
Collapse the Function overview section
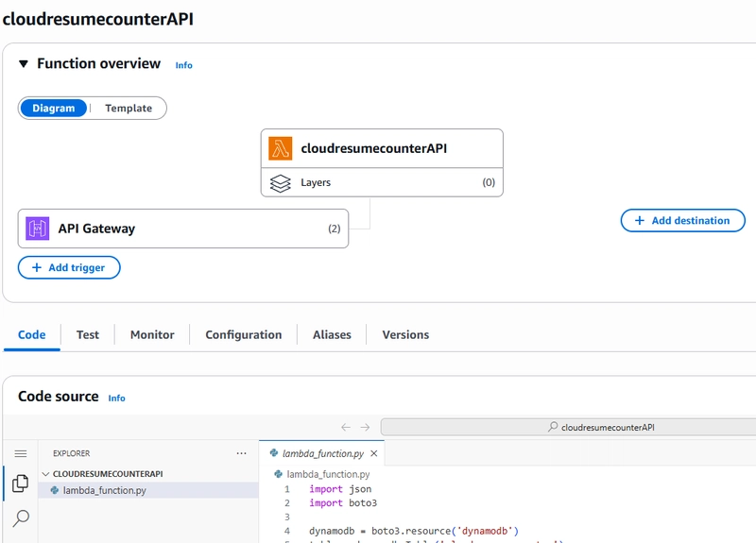pos(23,63)
